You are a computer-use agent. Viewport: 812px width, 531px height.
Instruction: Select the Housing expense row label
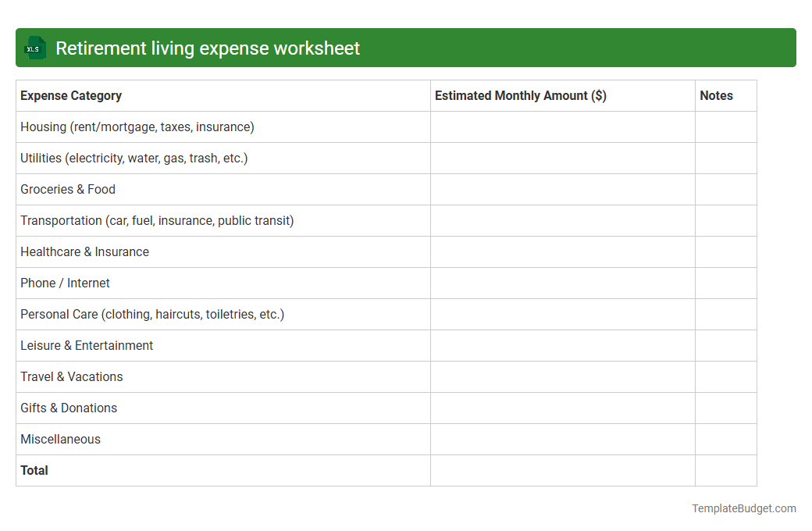136,127
